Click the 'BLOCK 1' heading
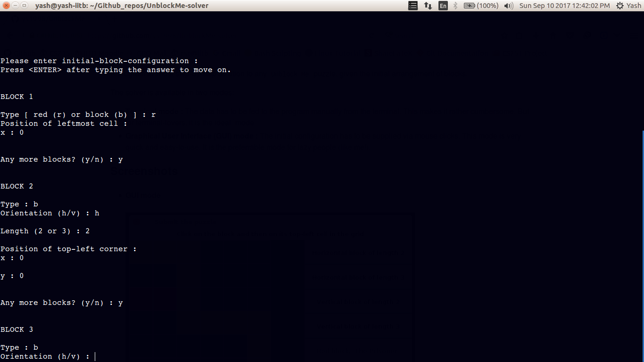Screen dimensions: 644x362 pos(17,97)
